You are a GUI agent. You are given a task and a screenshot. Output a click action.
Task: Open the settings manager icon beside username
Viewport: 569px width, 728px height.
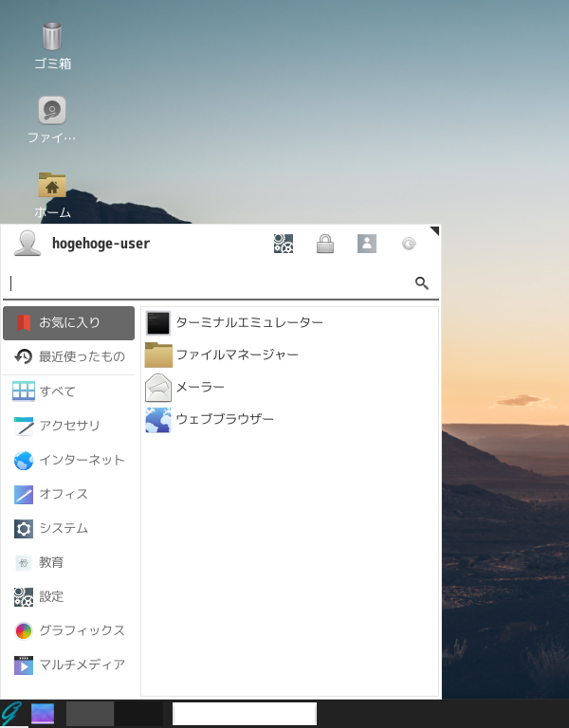[284, 244]
